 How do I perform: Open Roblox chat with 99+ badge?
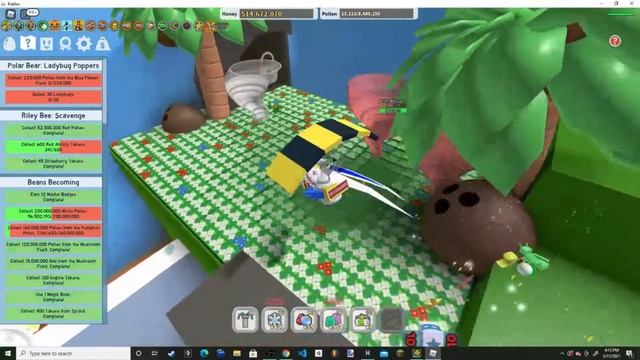[28, 14]
